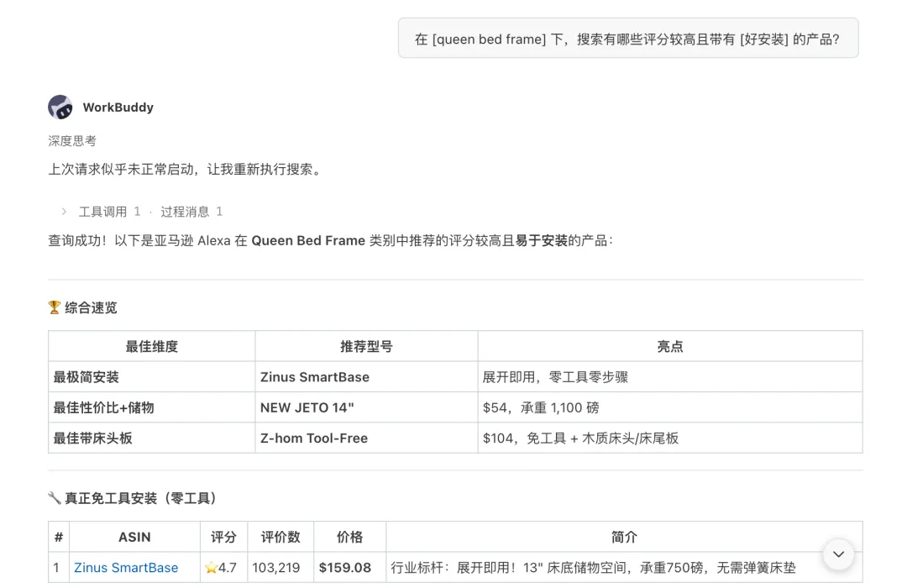Expand the 工具调用 process details
This screenshot has height=588, width=907.
point(64,212)
